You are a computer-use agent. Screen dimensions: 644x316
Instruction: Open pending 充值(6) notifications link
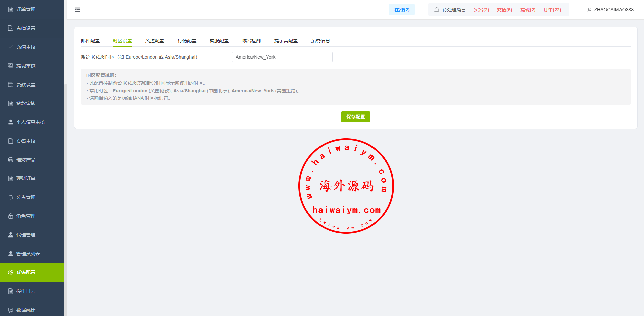click(x=504, y=10)
